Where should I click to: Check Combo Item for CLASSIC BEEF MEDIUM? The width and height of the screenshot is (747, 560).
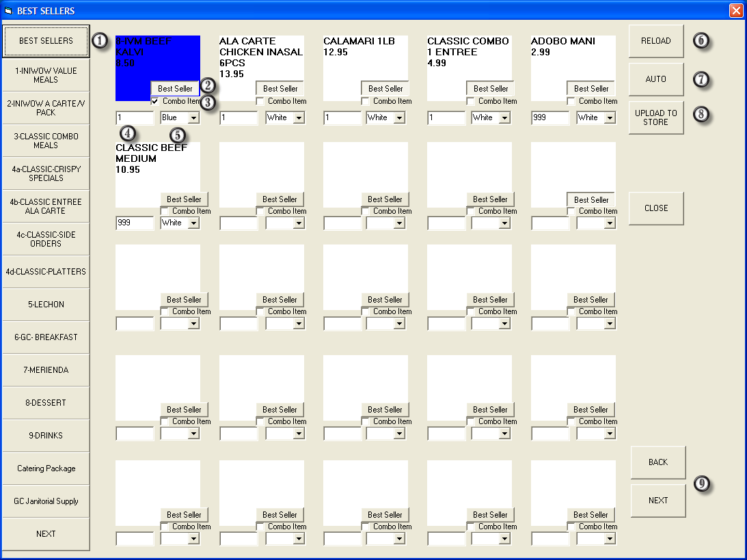click(164, 212)
